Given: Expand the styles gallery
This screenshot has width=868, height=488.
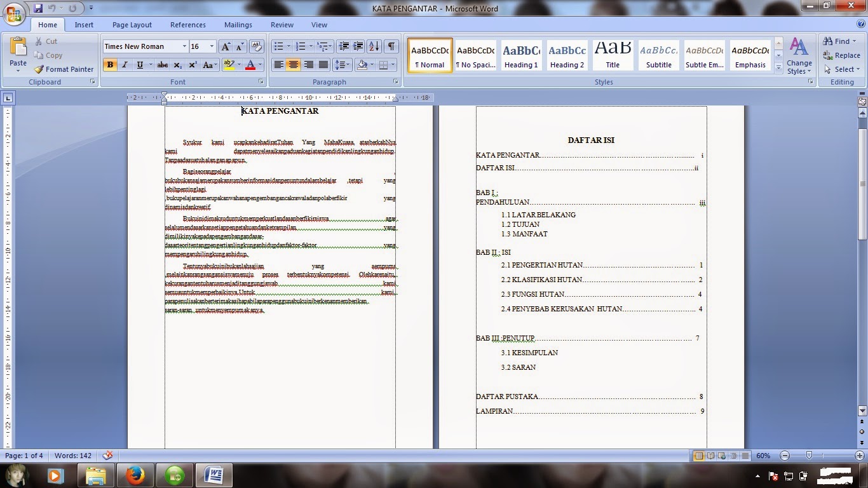Looking at the screenshot, I should click(778, 67).
